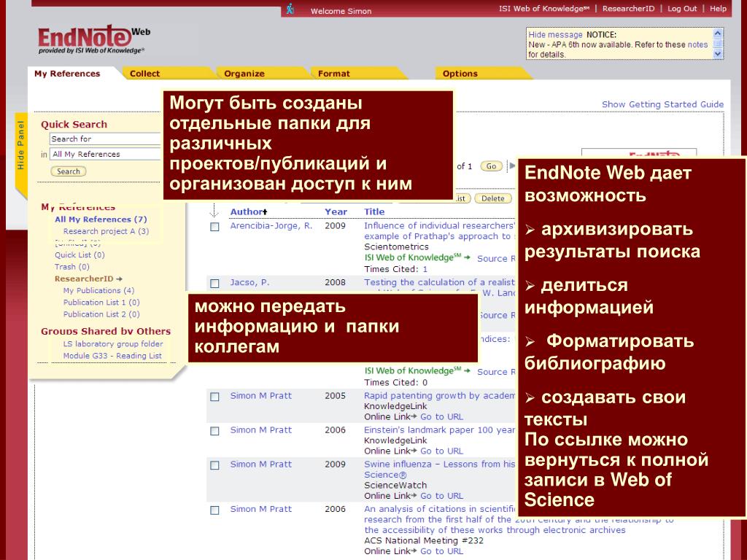Screen dimensions: 747x560
Task: Check the Arencibia-Jorge, R. reference checkbox
Action: pos(215,227)
